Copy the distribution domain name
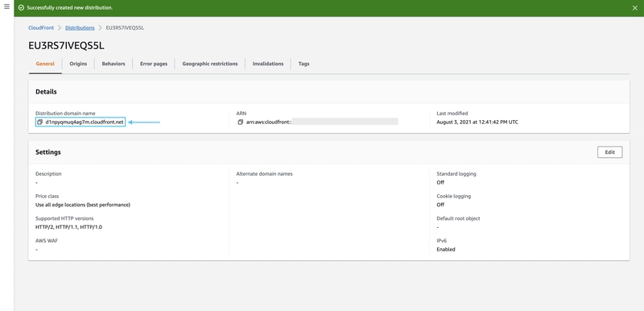The height and width of the screenshot is (311, 644). pyautogui.click(x=39, y=122)
